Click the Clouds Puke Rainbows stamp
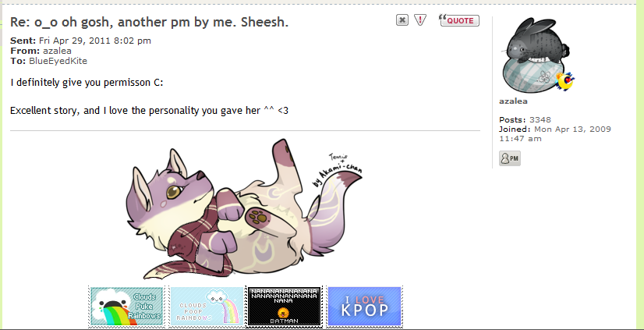The image size is (644, 330). pos(127,307)
